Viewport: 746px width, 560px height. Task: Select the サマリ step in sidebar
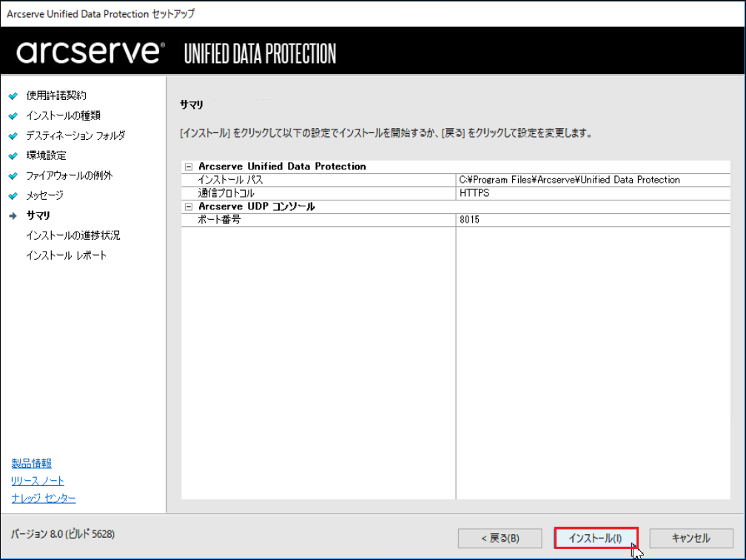tap(38, 215)
